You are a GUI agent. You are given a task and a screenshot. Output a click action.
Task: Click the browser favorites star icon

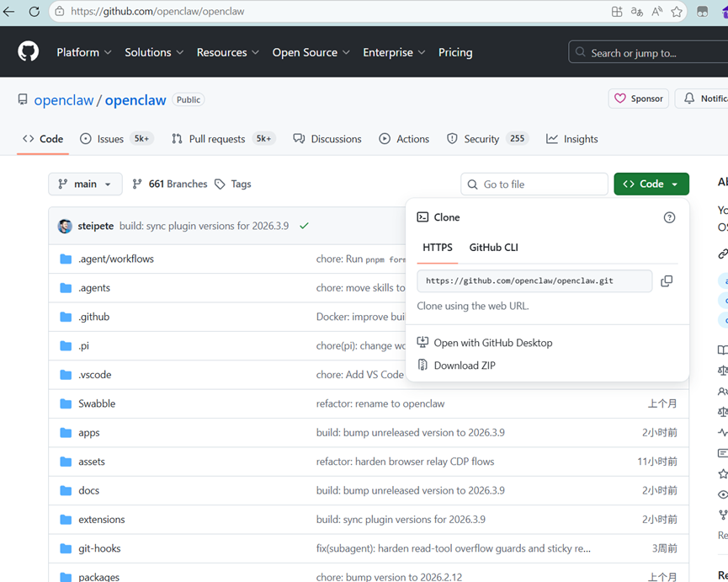coord(677,12)
